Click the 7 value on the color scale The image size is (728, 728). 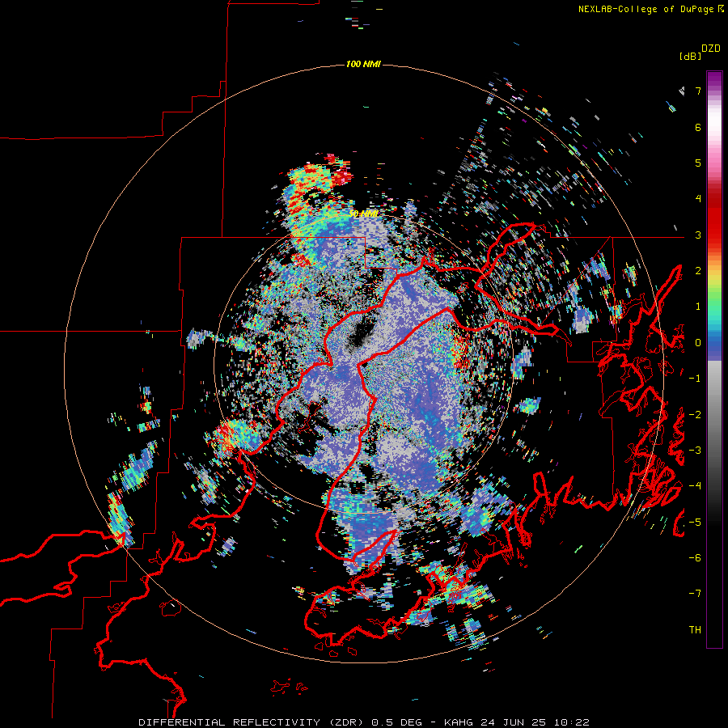click(x=698, y=91)
